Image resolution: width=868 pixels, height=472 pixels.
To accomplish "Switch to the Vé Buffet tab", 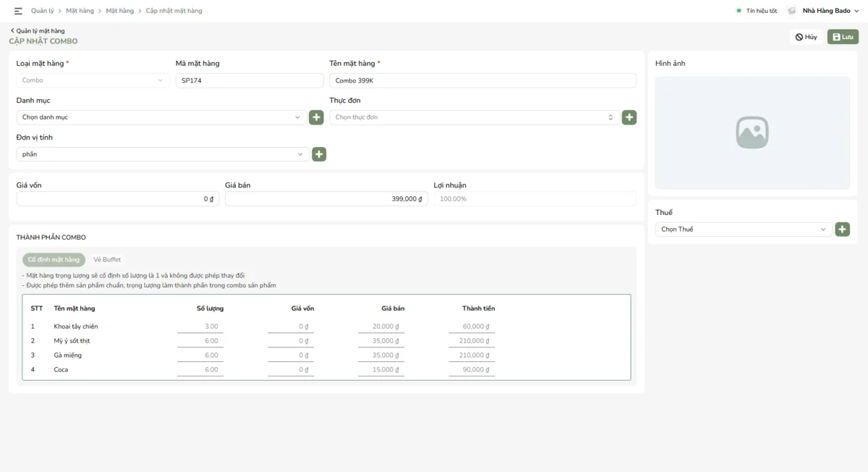I will [107, 260].
